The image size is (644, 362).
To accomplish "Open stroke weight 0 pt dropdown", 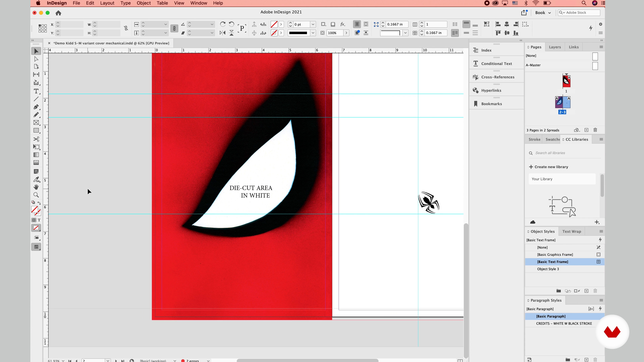I will (313, 24).
